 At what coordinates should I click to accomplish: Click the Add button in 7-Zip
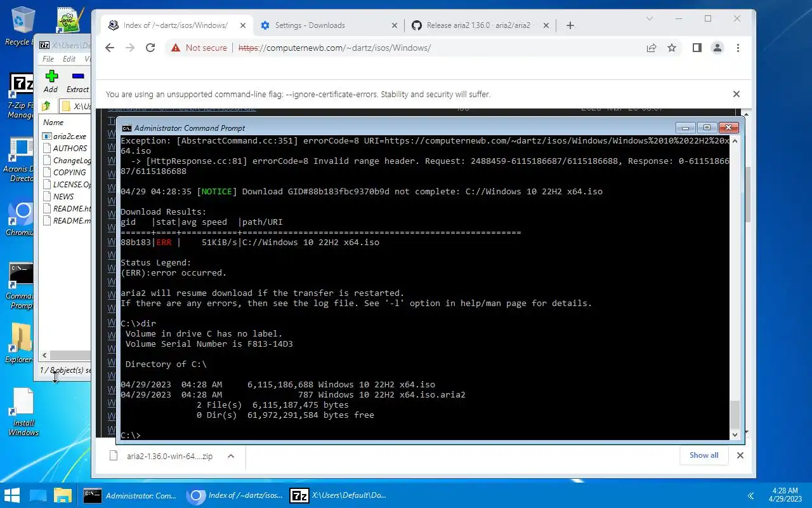click(51, 81)
